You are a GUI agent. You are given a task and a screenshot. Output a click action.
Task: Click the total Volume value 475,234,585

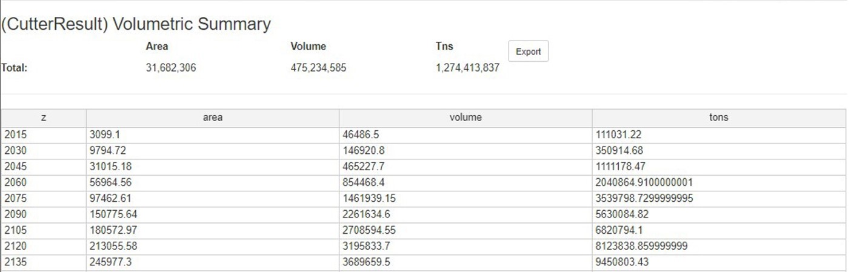(x=318, y=68)
